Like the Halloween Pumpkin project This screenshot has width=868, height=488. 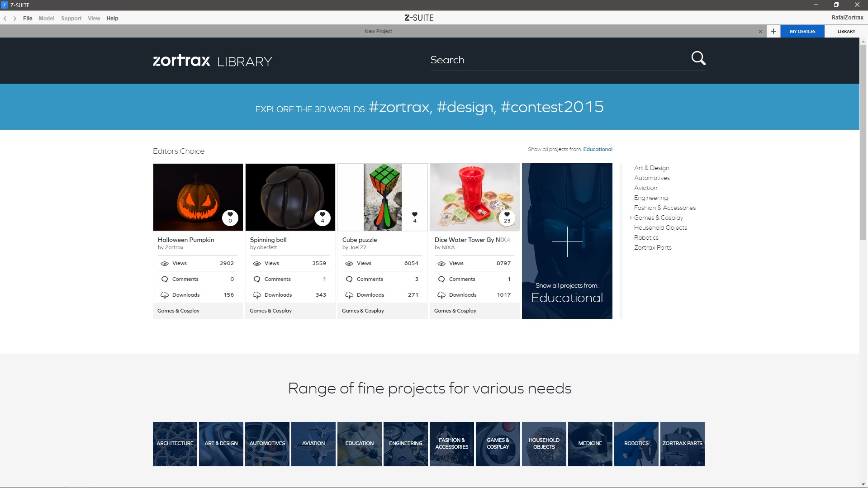[x=230, y=218]
